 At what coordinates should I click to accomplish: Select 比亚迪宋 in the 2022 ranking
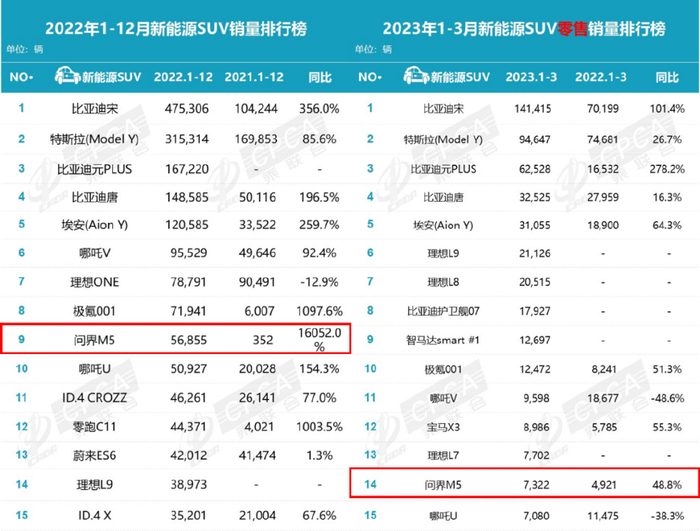[x=95, y=109]
